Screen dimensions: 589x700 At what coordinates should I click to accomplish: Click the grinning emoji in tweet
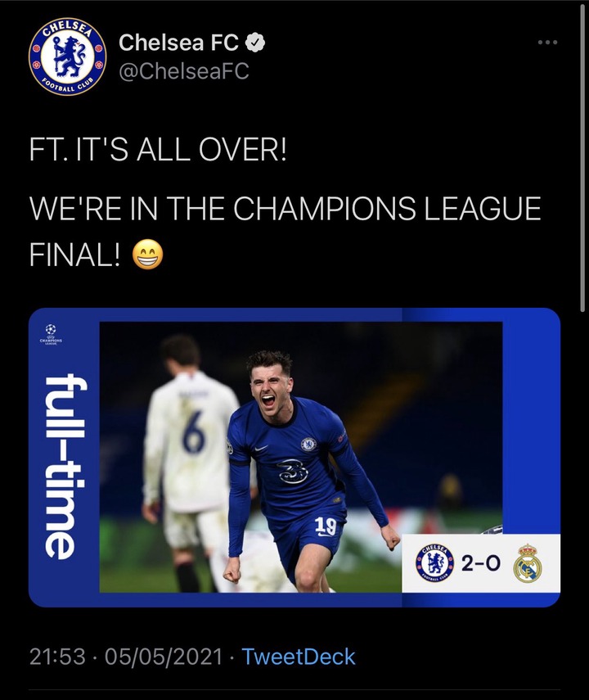point(148,255)
